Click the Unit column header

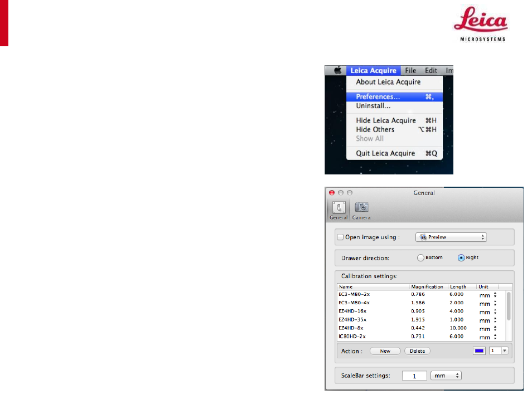coord(487,287)
